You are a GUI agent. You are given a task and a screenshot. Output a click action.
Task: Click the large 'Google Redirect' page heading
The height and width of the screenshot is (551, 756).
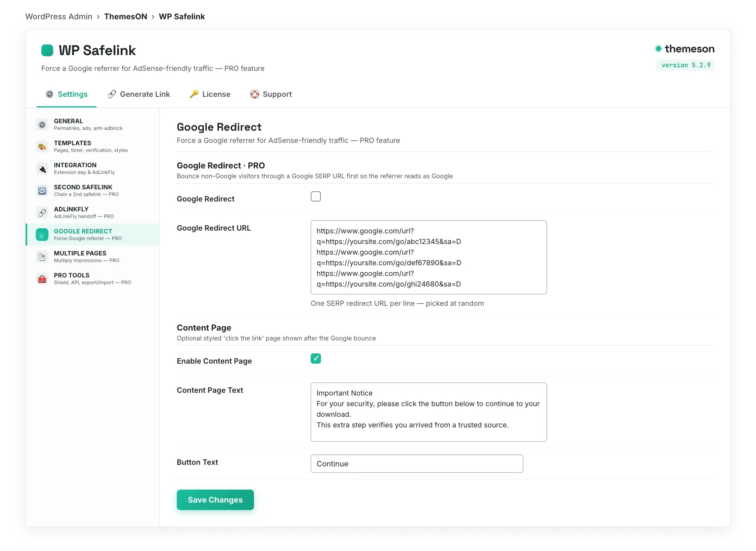pos(219,127)
